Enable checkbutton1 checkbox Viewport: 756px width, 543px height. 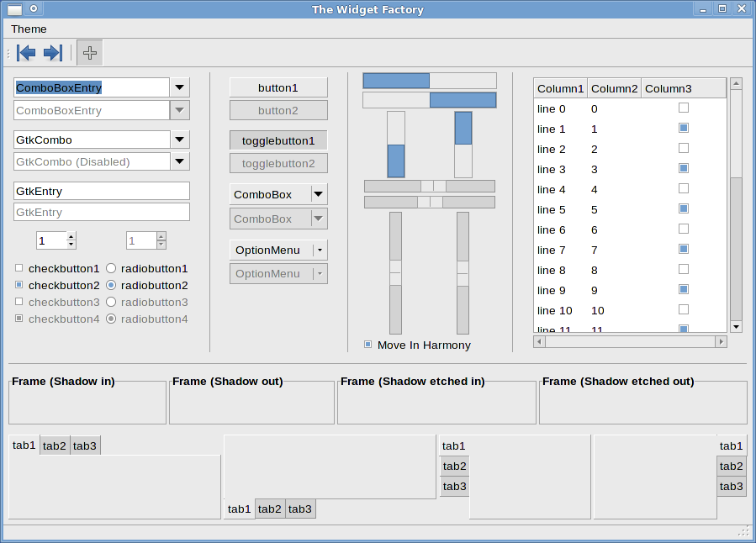pos(19,269)
